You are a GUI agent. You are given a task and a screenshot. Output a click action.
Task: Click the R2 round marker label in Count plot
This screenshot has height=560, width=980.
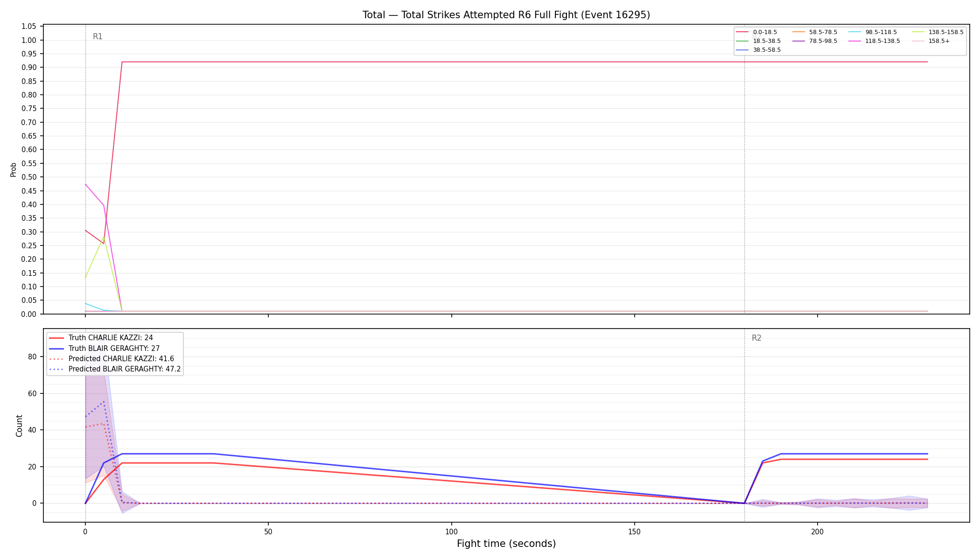point(756,338)
